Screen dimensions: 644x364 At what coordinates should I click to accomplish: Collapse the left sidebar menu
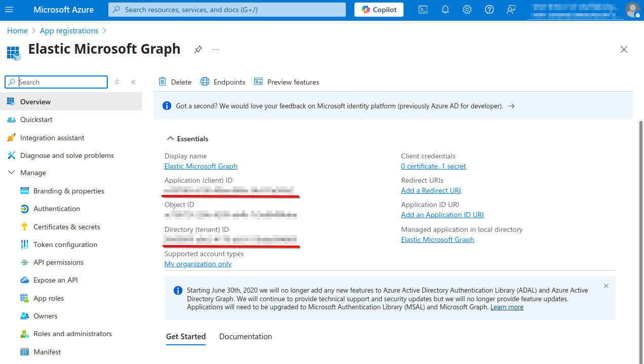(x=133, y=82)
